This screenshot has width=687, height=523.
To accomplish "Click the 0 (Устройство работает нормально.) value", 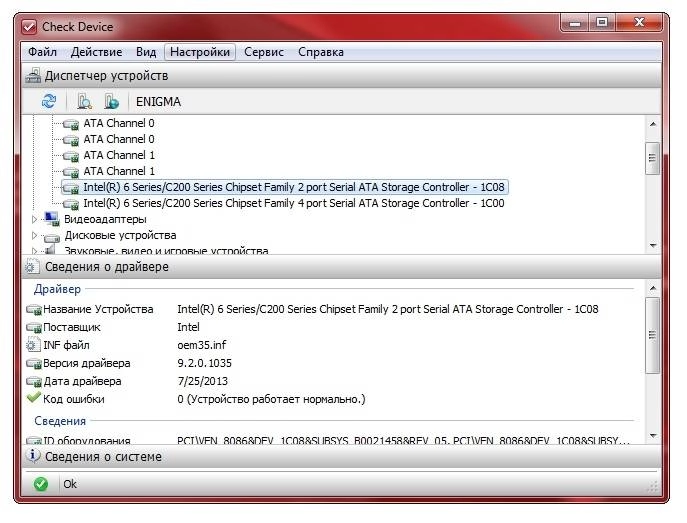I will point(271,399).
